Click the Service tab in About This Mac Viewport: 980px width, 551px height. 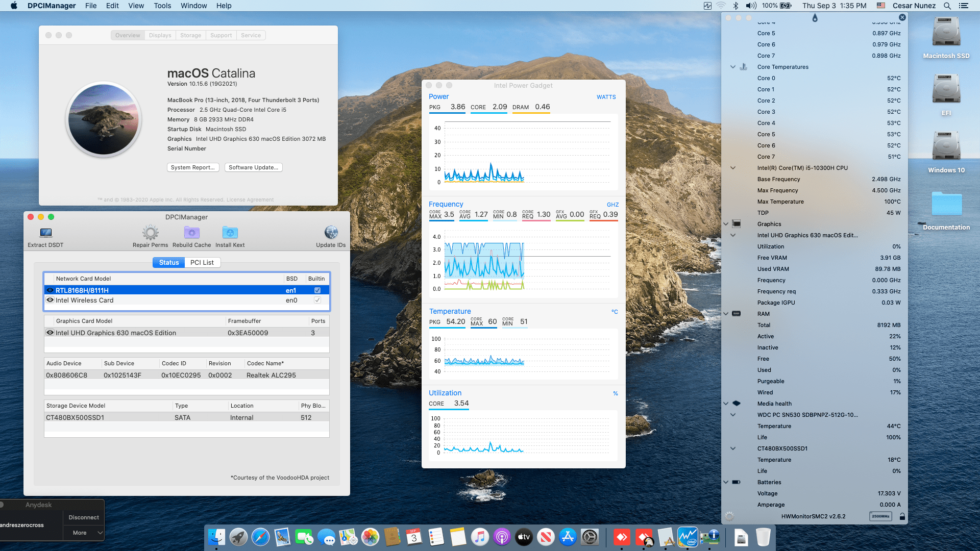(251, 35)
